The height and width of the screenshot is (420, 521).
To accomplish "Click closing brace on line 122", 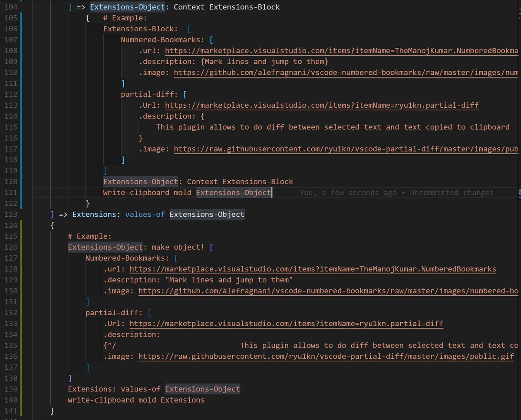I will tap(88, 203).
